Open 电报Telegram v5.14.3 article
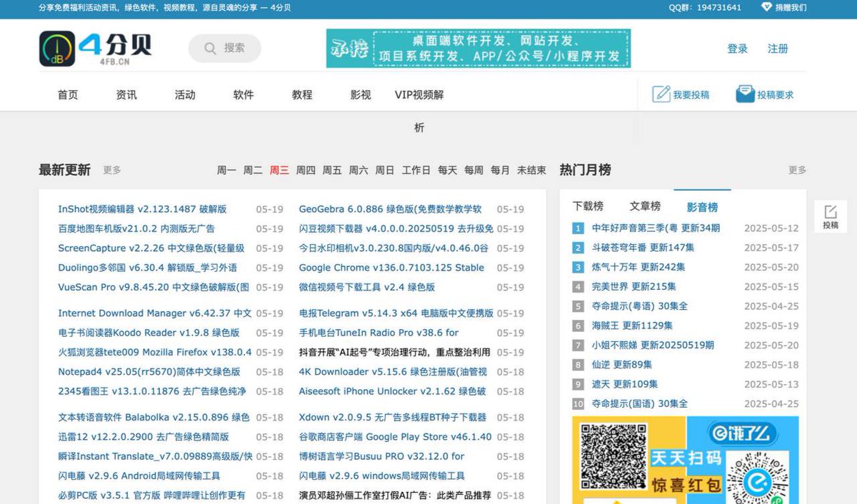Screen dimensions: 857x504 [396, 313]
